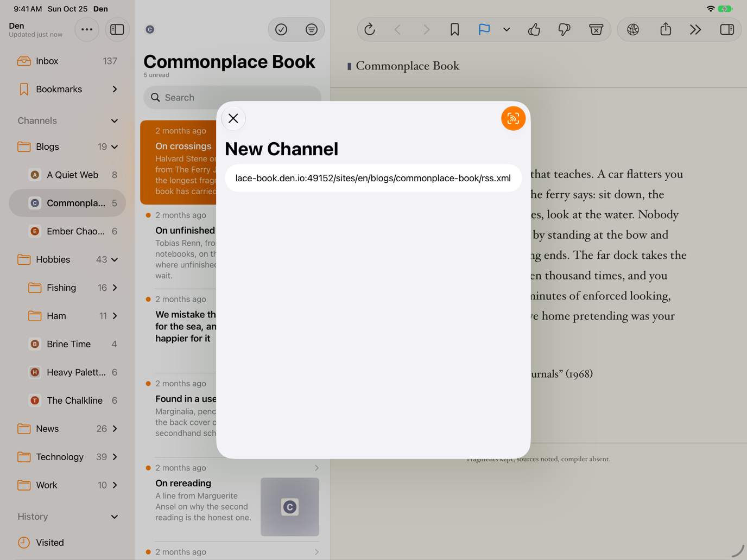The height and width of the screenshot is (560, 747).
Task: Share the current article
Action: pos(666,29)
